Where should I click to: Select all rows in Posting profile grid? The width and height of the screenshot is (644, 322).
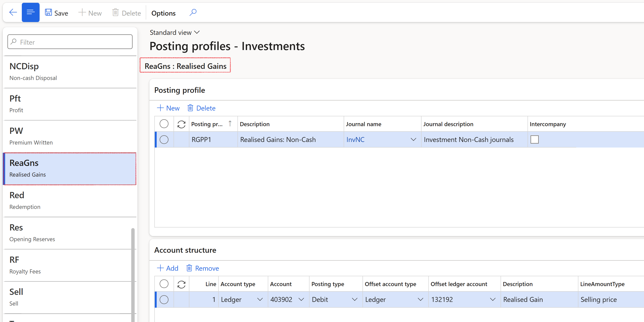pos(164,124)
